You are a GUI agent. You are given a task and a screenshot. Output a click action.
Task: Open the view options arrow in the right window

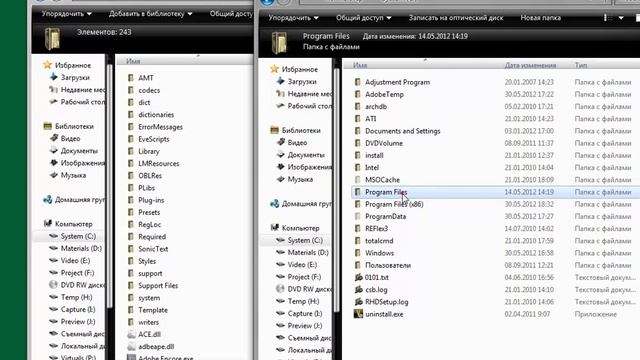(x=621, y=18)
